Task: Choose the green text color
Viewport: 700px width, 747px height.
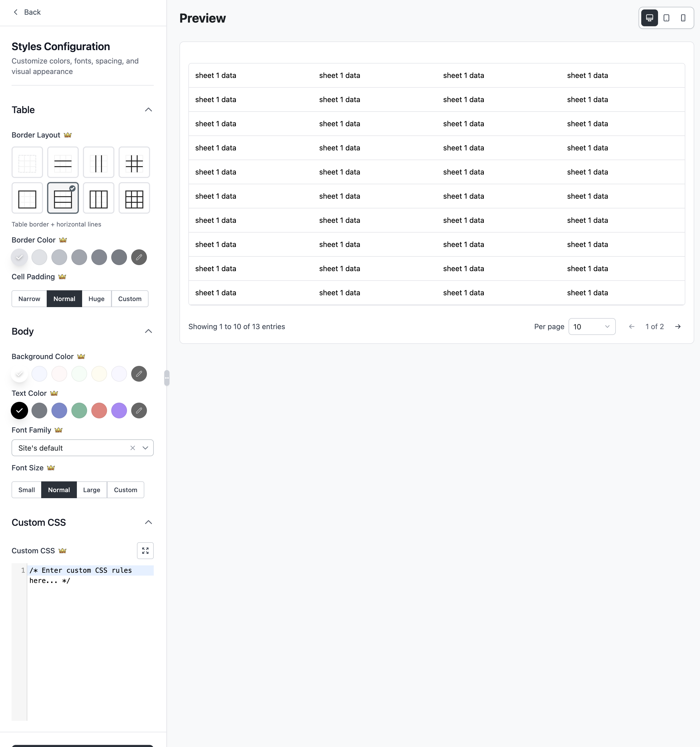Action: (x=79, y=411)
